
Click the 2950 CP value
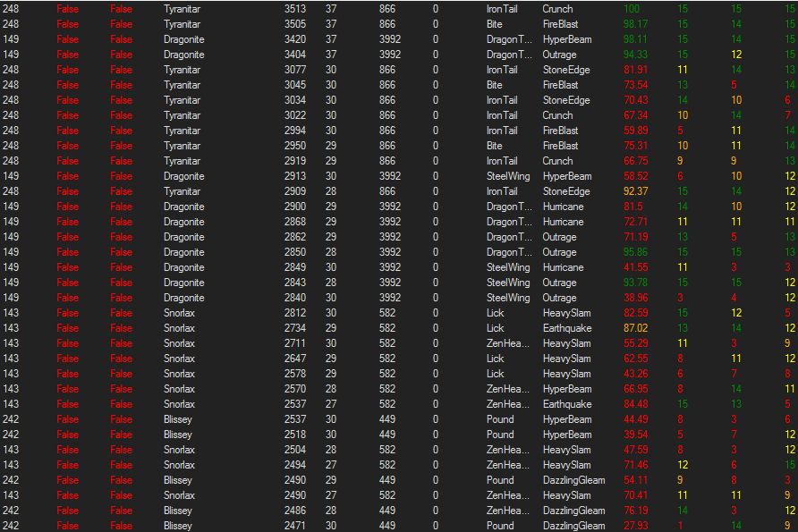coord(294,146)
